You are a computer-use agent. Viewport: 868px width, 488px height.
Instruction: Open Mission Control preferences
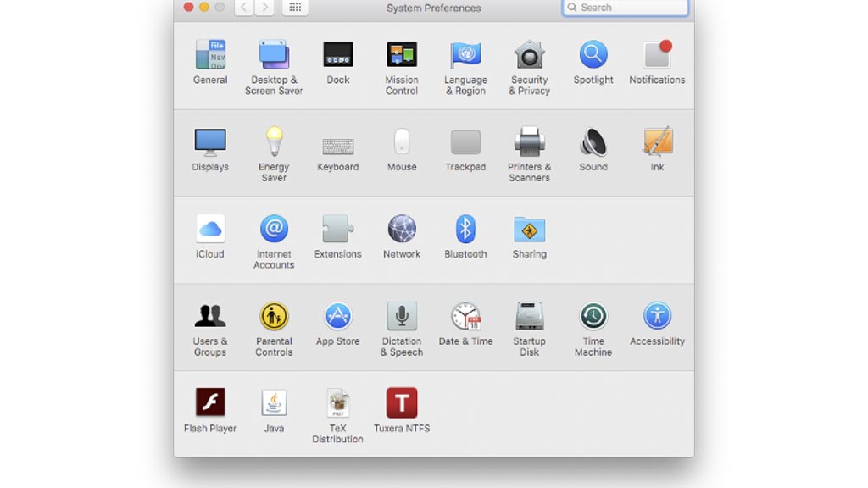click(x=402, y=55)
